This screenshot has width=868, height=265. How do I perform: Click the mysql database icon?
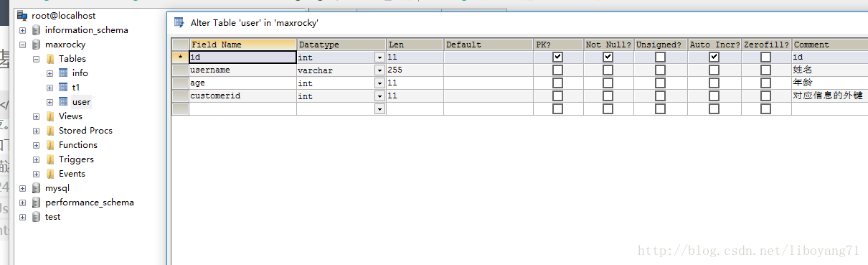(37, 187)
